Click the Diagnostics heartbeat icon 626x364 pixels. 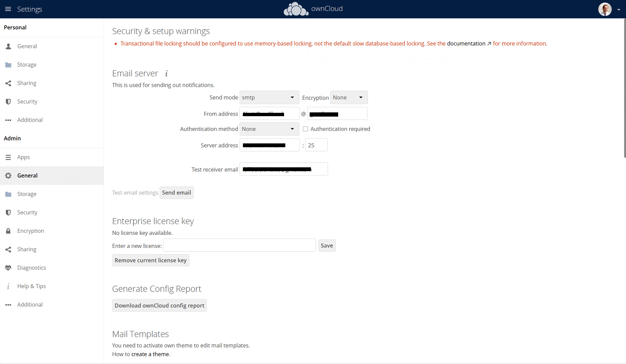8,268
